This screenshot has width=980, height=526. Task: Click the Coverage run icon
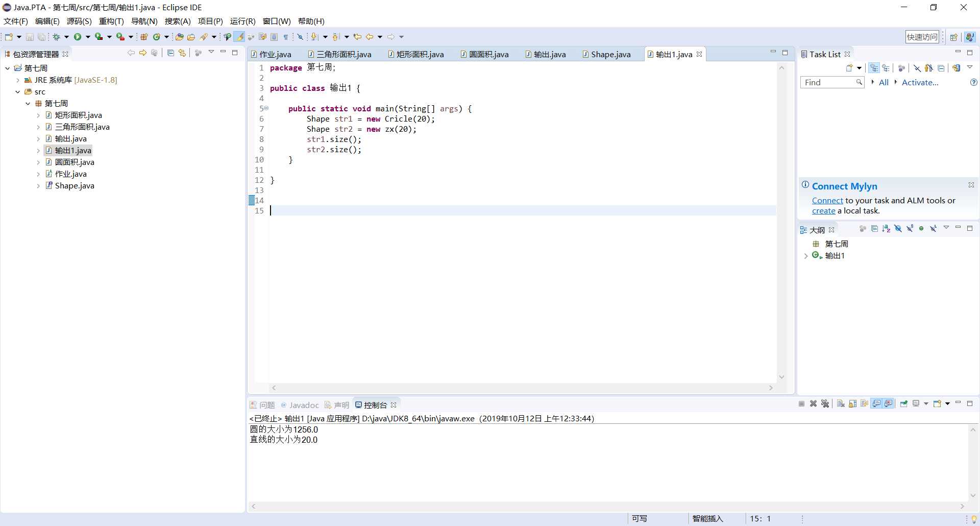(99, 37)
